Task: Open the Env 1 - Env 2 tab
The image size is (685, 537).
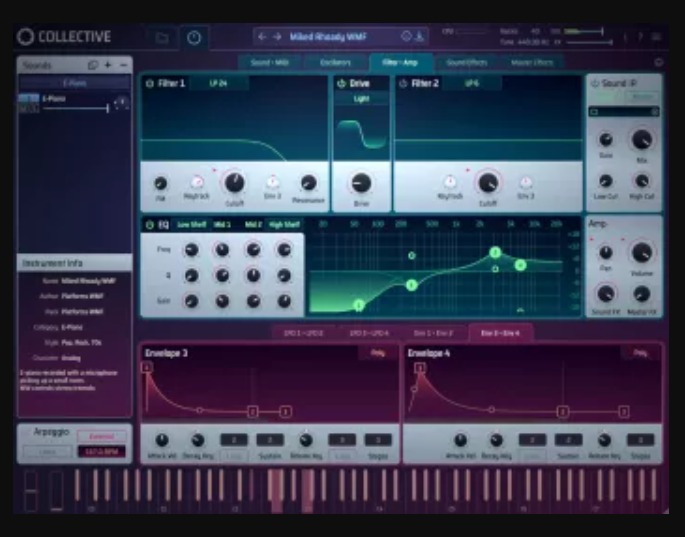Action: tap(433, 333)
